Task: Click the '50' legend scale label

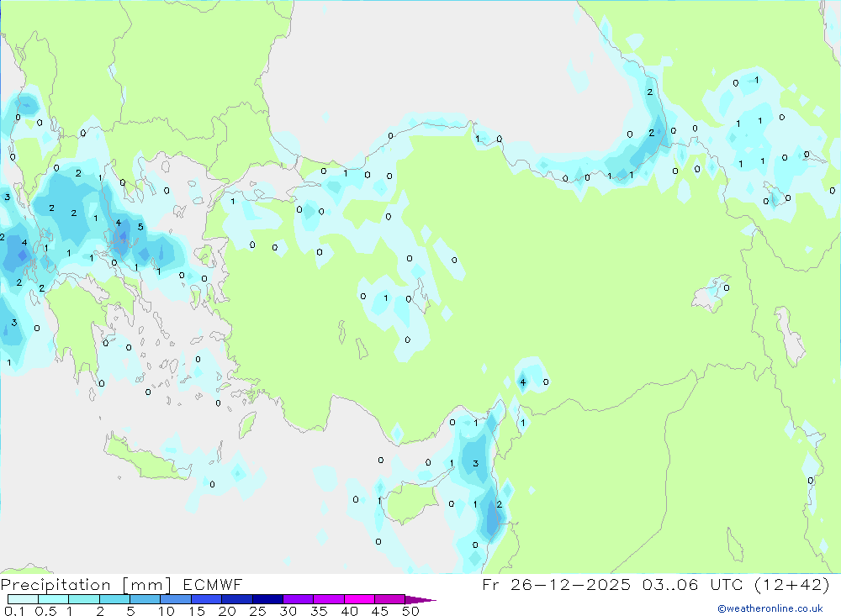Action: click(x=410, y=611)
